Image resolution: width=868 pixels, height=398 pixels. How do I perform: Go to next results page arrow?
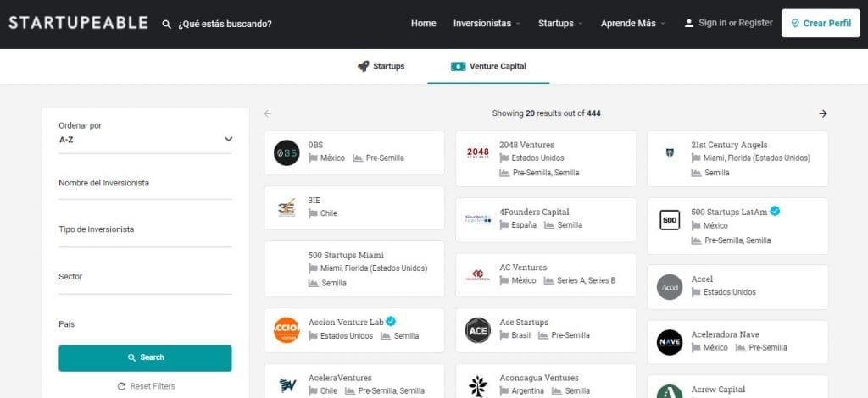822,113
